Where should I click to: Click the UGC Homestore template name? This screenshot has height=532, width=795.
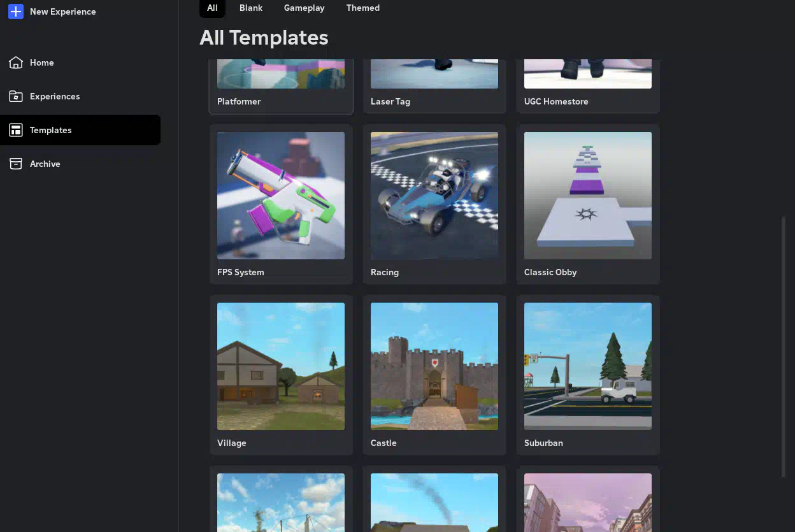(x=556, y=101)
